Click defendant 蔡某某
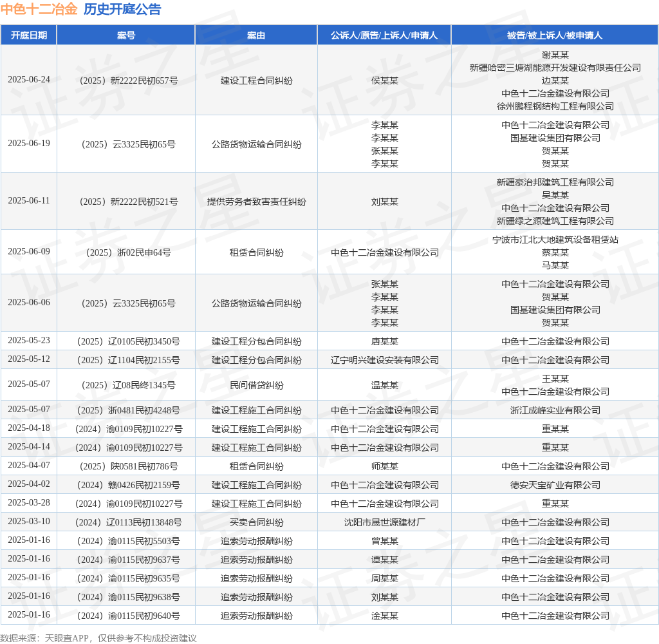659x644 pixels. (555, 252)
